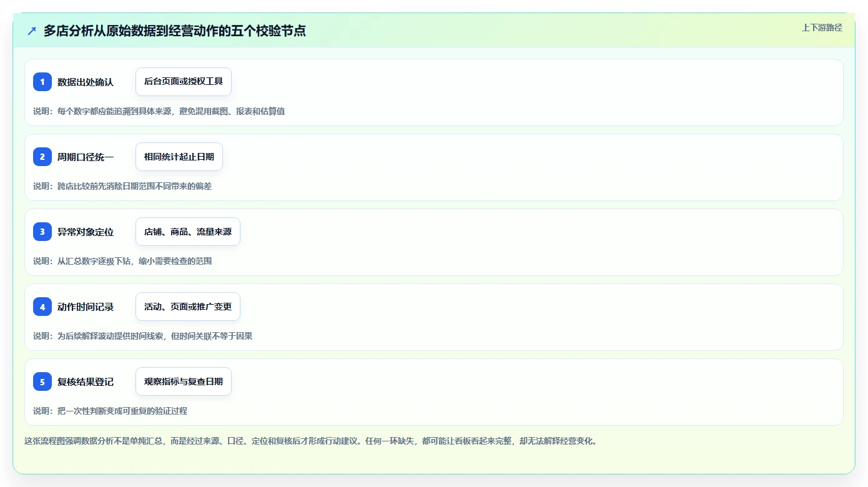868x487 pixels.
Task: Click the number 5 step badge
Action: (42, 381)
